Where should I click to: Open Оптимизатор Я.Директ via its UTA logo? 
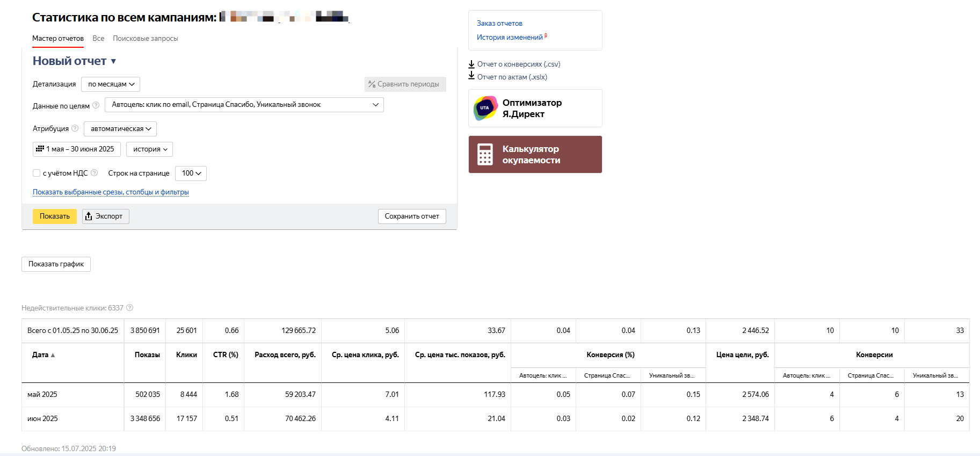pyautogui.click(x=485, y=108)
